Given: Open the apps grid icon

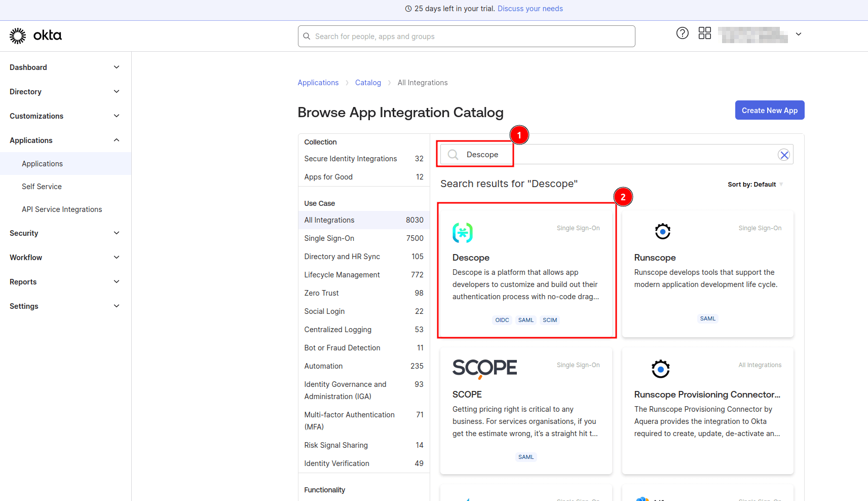Looking at the screenshot, I should click(x=704, y=33).
